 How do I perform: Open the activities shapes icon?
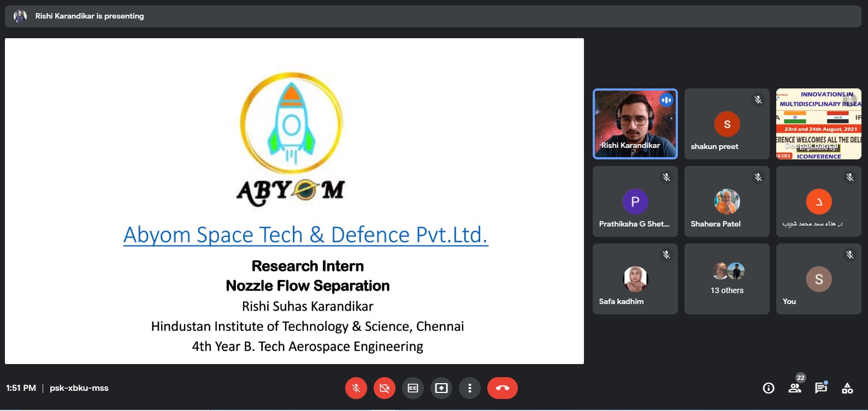(x=847, y=388)
